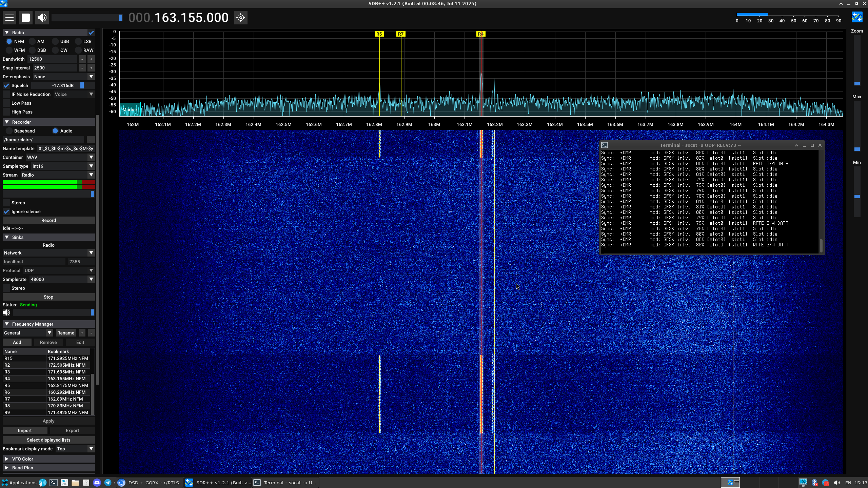868x488 pixels.
Task: Click the R5 bookmark marker on spectrum
Action: tap(379, 34)
